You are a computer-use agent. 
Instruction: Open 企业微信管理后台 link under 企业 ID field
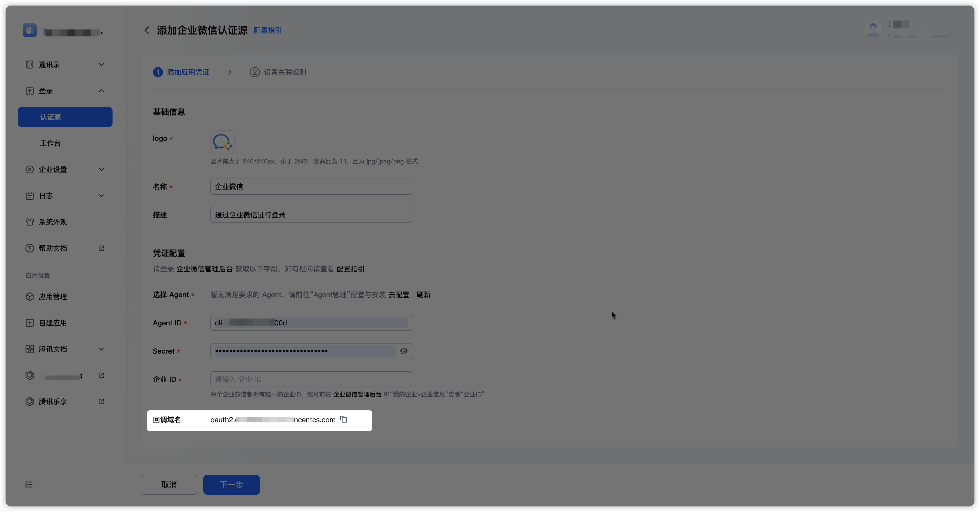[x=357, y=394]
